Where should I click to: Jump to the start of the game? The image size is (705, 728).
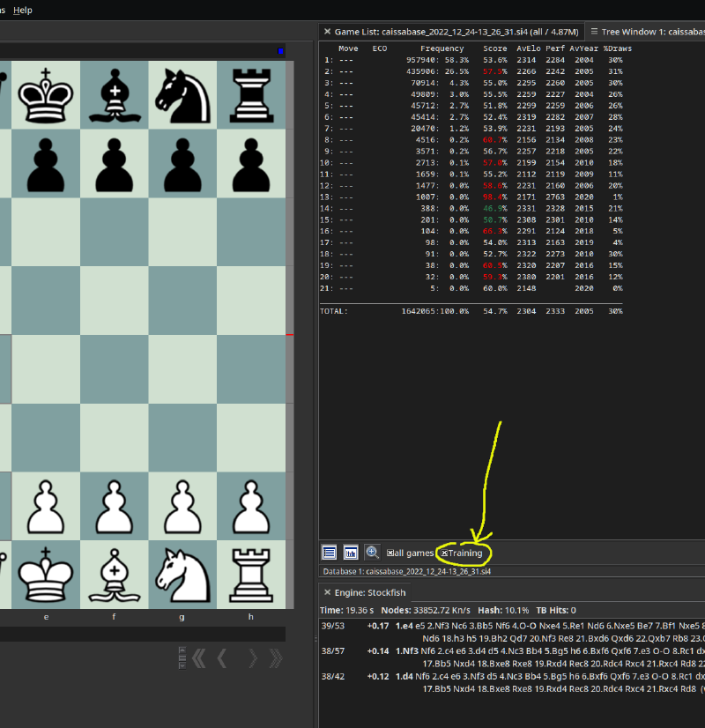[x=198, y=657]
